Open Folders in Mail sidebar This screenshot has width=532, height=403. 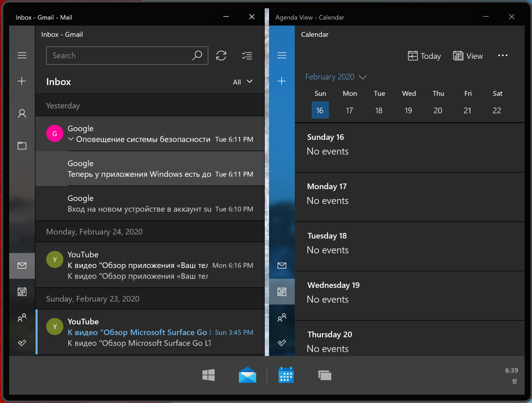point(22,146)
